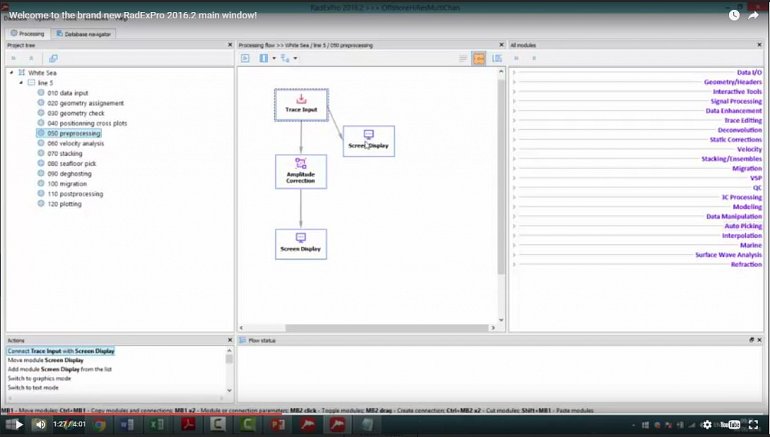Open Word from the taskbar

tap(127, 425)
